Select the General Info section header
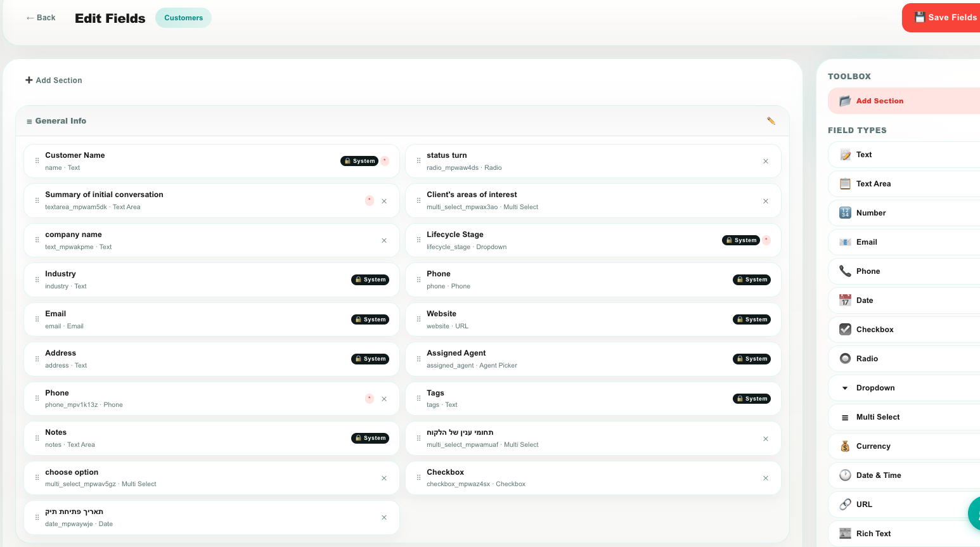This screenshot has width=980, height=547. tap(403, 121)
